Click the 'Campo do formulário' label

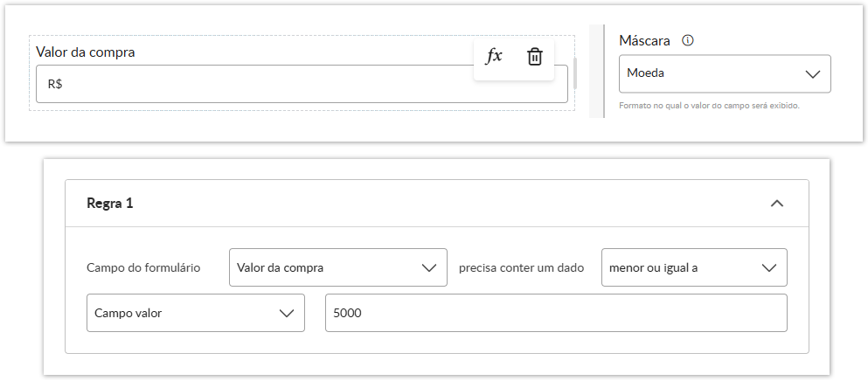[143, 267]
